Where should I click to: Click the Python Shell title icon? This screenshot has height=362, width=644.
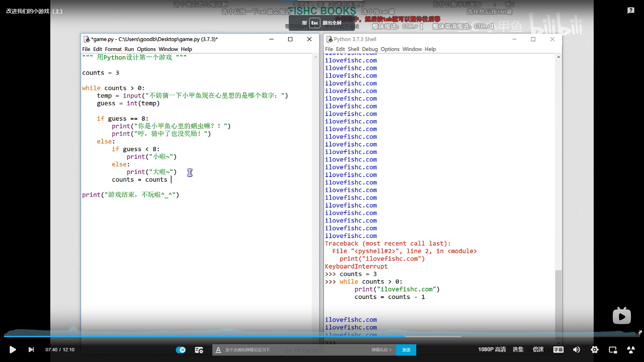pyautogui.click(x=329, y=39)
